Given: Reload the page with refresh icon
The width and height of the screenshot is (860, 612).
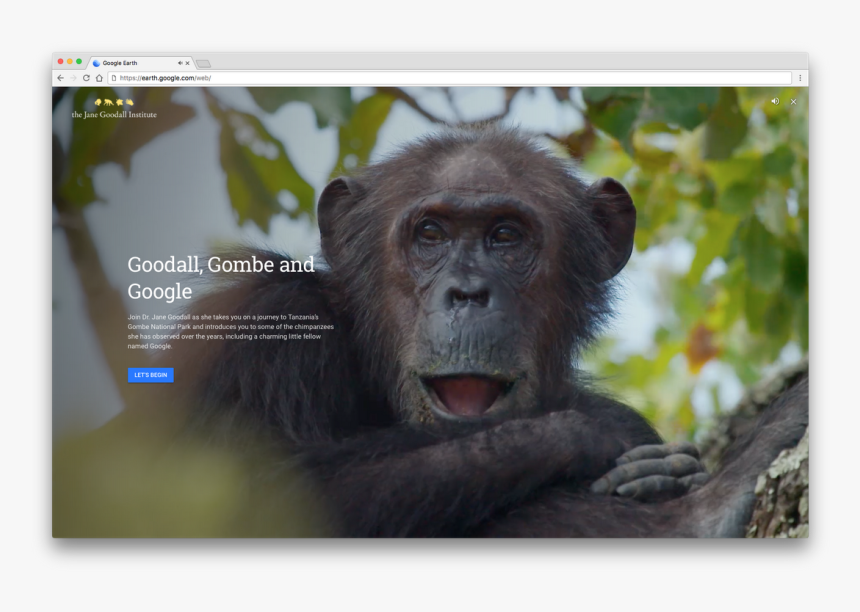Looking at the screenshot, I should 86,78.
